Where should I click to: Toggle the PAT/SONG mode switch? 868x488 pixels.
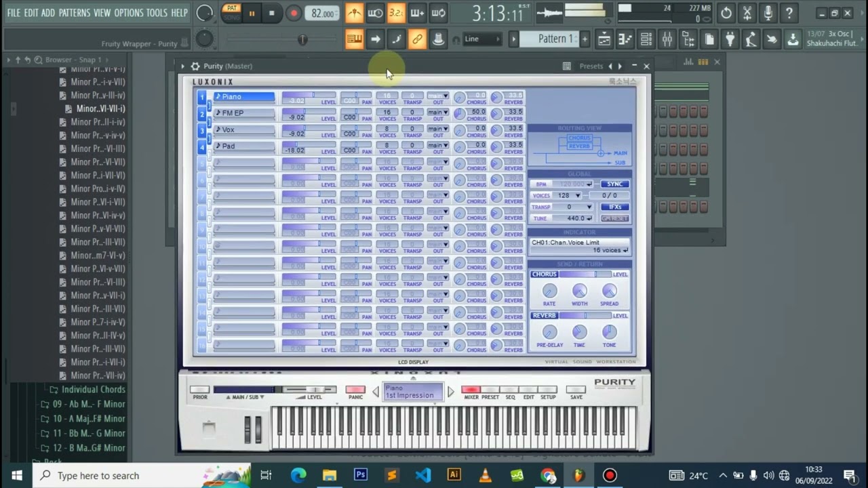232,13
